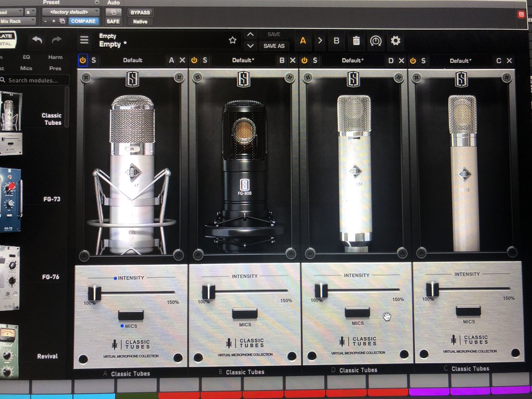Viewport: 532px width, 399px height.
Task: Switch to preset bank B
Action: tap(336, 41)
